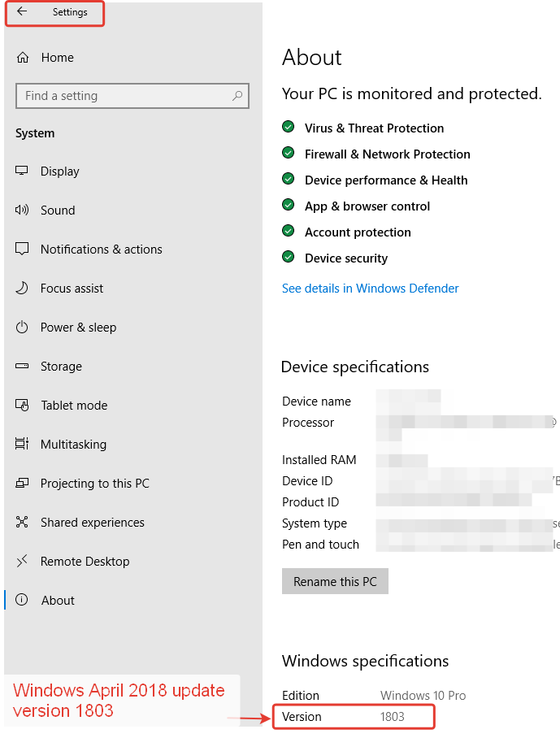Click the Notifications & actions icon

click(22, 249)
